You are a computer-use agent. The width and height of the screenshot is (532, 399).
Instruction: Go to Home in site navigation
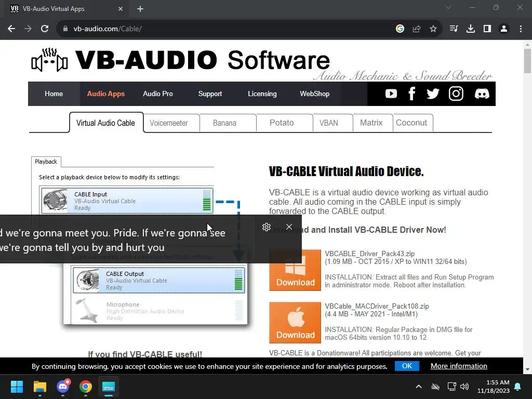54,94
